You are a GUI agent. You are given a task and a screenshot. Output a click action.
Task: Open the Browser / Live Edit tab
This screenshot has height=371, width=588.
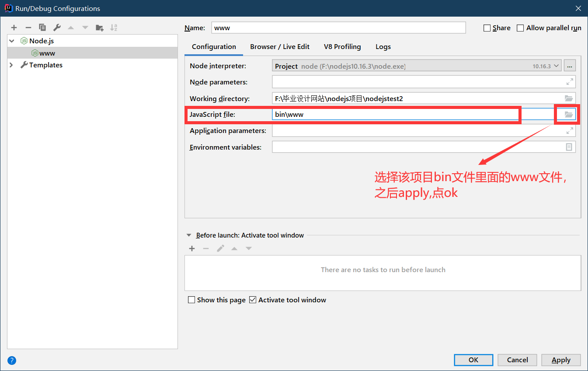(280, 46)
